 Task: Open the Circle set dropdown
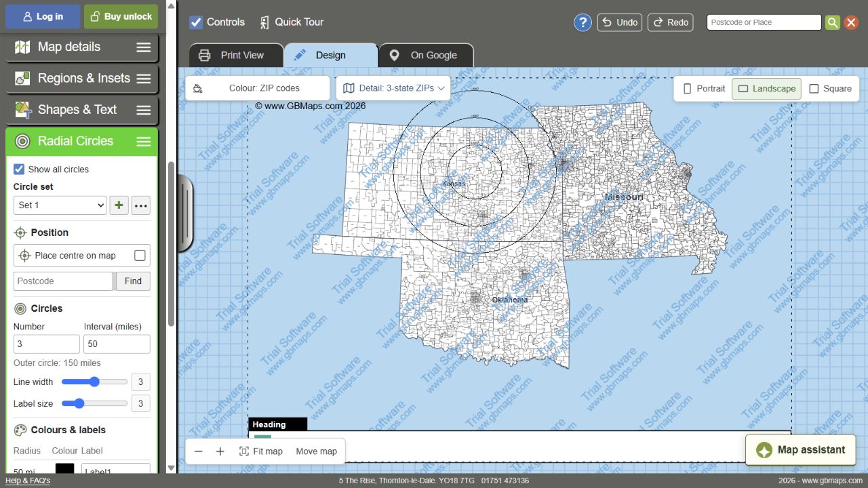pyautogui.click(x=60, y=205)
